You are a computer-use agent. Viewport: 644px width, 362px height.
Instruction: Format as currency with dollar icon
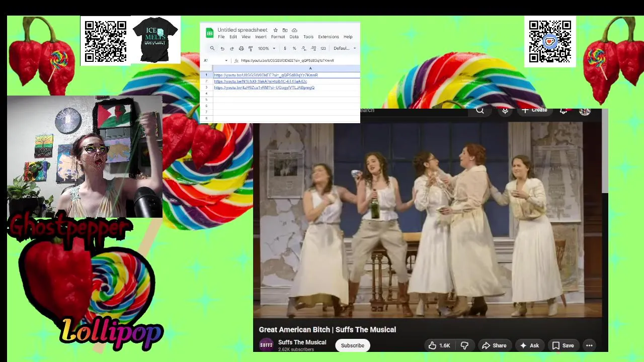pyautogui.click(x=285, y=48)
